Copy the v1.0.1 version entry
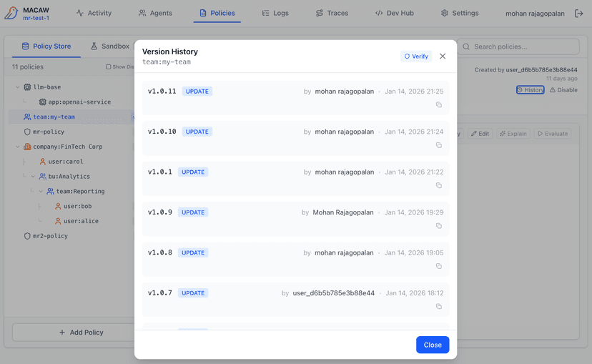This screenshot has width=592, height=364. tap(439, 186)
